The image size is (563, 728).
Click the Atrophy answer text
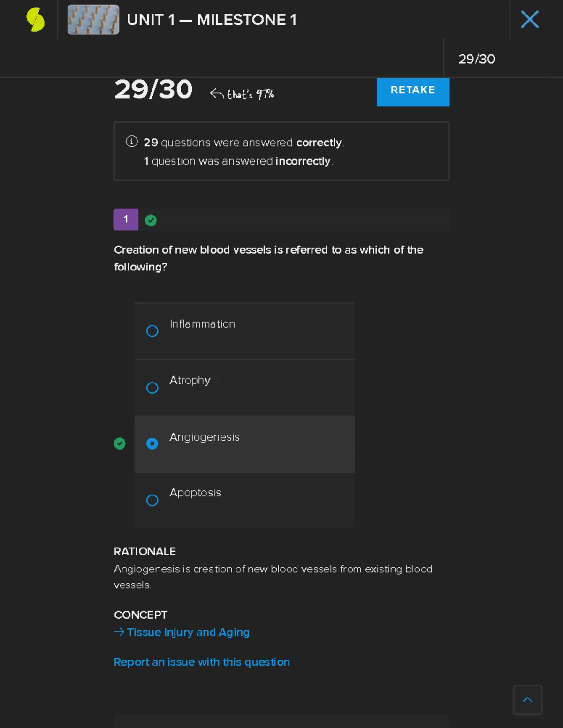190,380
